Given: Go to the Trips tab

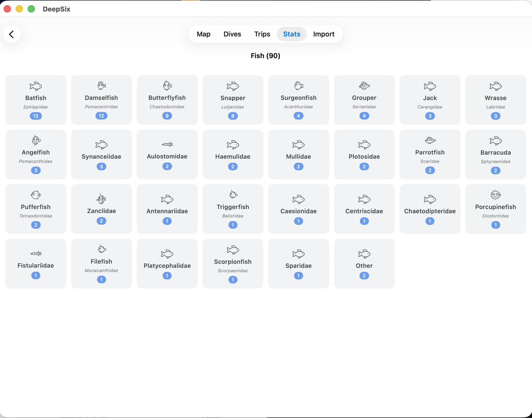Looking at the screenshot, I should (262, 34).
